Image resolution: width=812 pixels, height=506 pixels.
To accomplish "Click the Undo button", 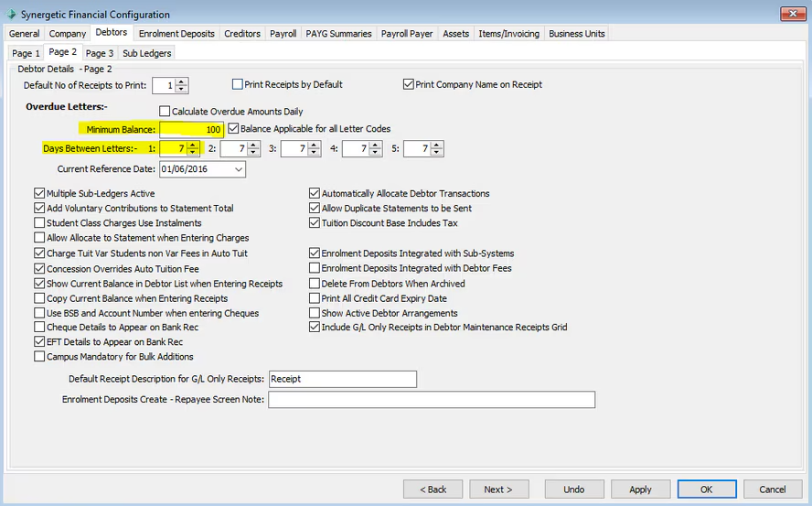I will click(x=573, y=490).
